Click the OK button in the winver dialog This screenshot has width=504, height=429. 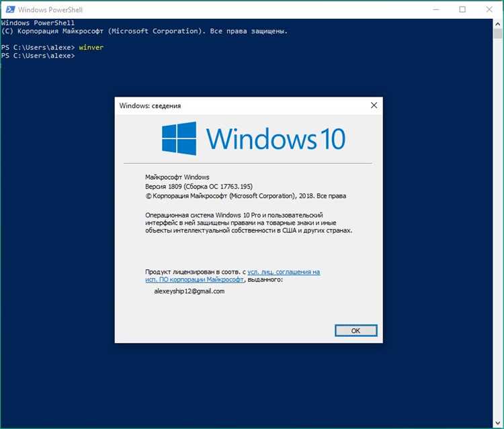click(355, 330)
